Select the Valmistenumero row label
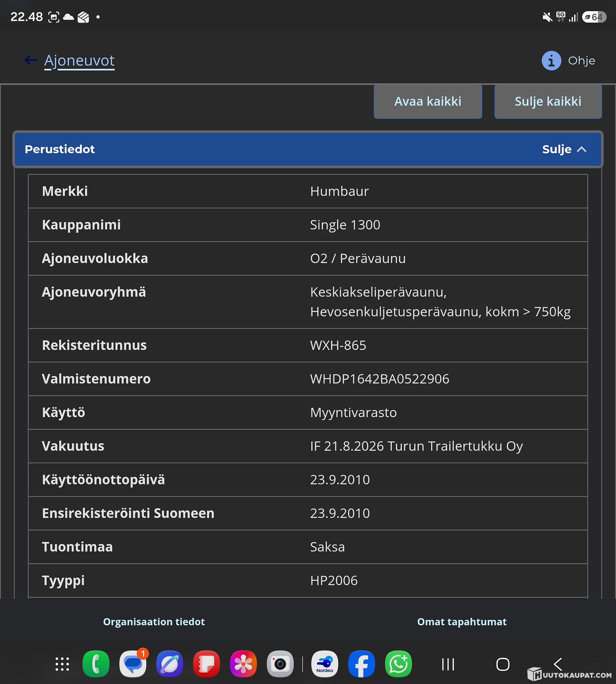This screenshot has height=684, width=616. [x=96, y=379]
